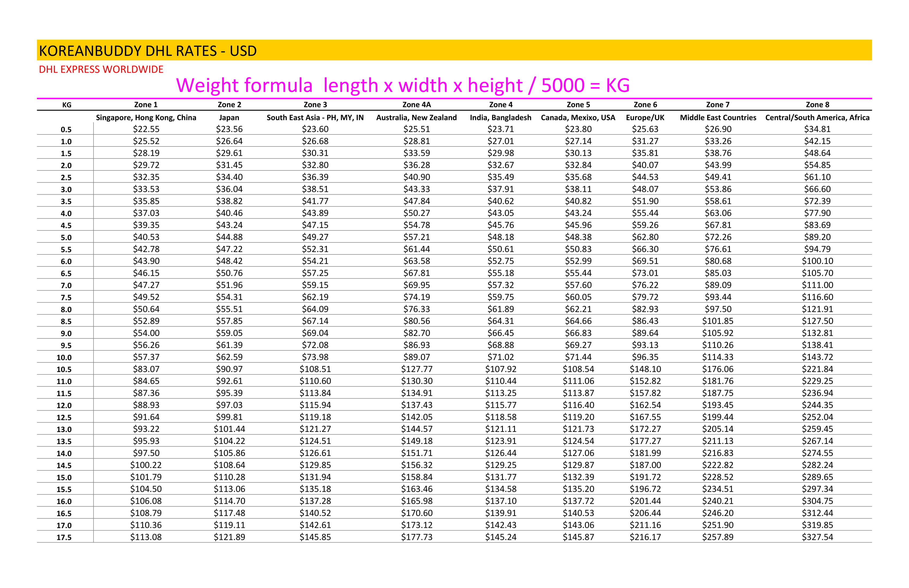This screenshot has width=909, height=588.
Task: Click the $57.21 cell in Zone 4A
Action: click(416, 237)
